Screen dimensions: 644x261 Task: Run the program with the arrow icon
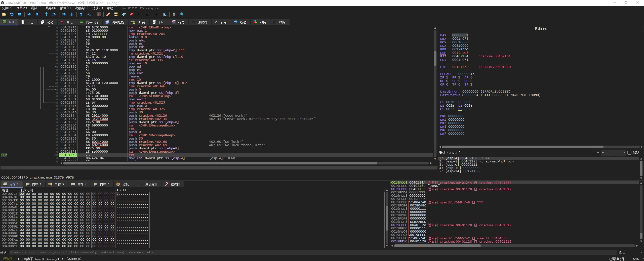pyautogui.click(x=29, y=14)
